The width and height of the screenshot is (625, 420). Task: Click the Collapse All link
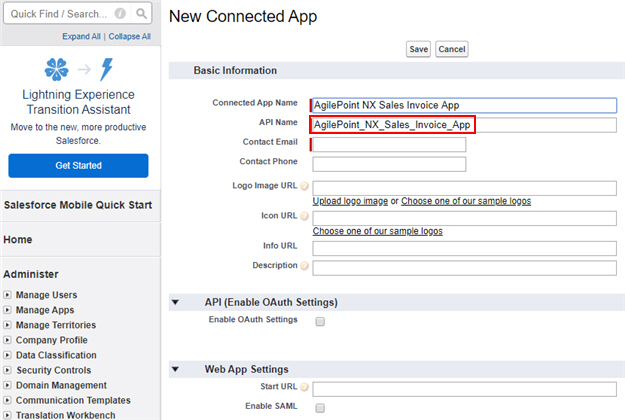coord(130,36)
